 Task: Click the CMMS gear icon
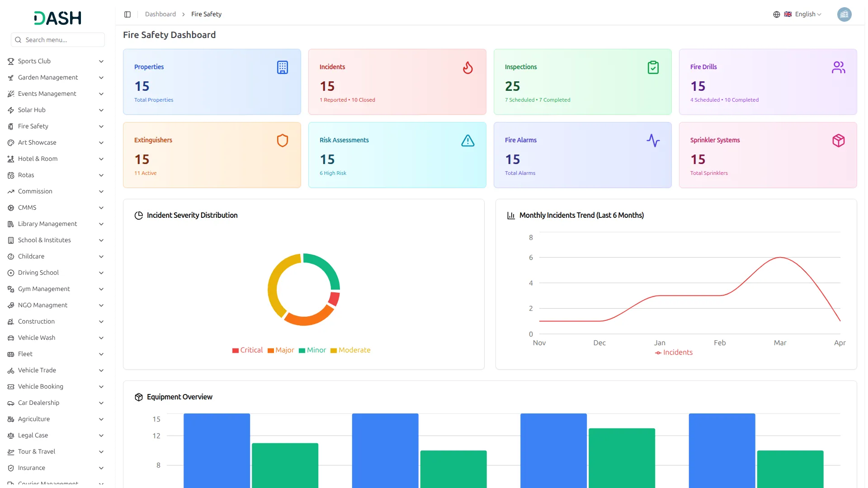tap(11, 208)
